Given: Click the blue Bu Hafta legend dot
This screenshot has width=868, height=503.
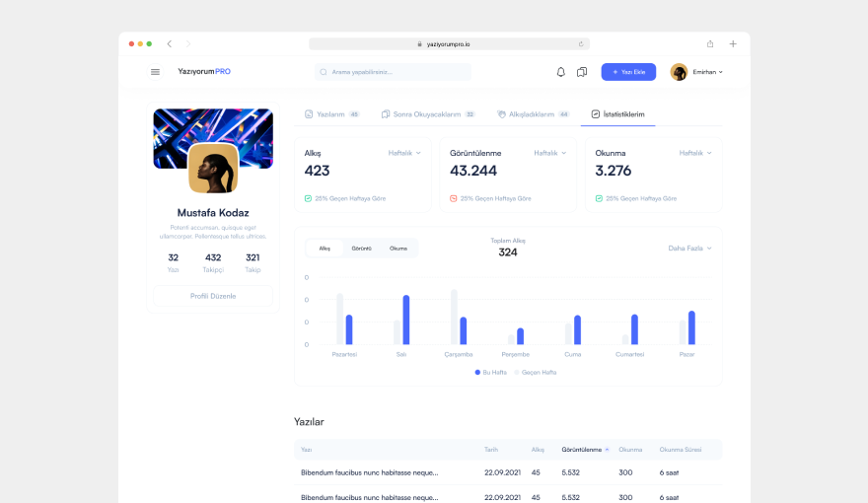Looking at the screenshot, I should pos(477,373).
